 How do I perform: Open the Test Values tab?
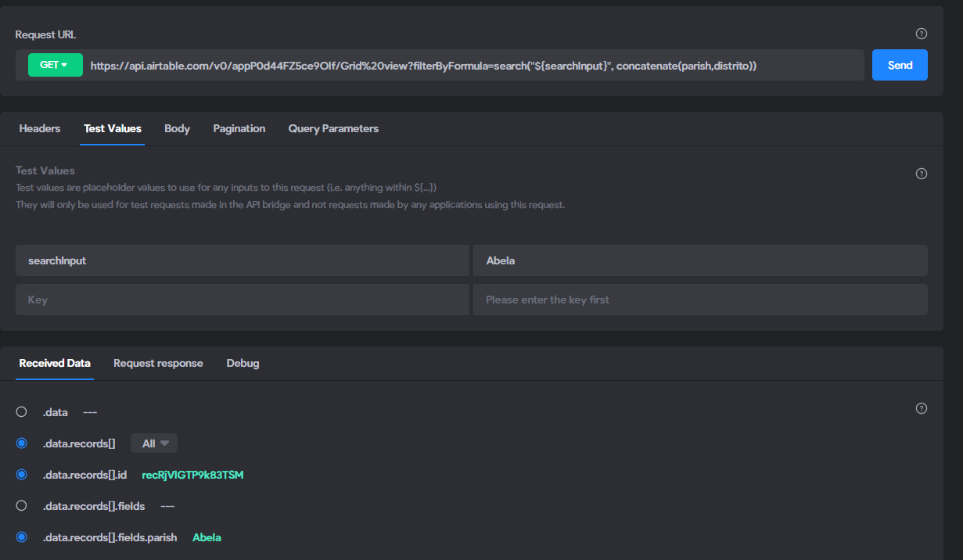113,128
